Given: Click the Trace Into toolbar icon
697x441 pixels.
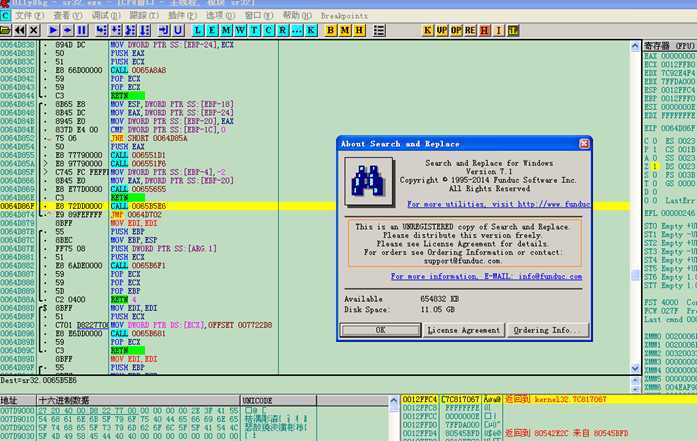Looking at the screenshot, I should (x=130, y=30).
